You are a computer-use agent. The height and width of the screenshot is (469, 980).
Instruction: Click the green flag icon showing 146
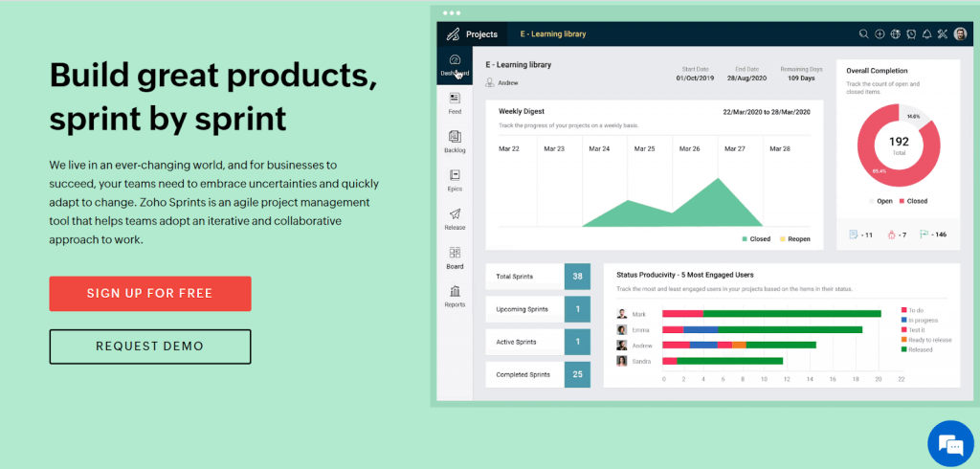pyautogui.click(x=924, y=234)
